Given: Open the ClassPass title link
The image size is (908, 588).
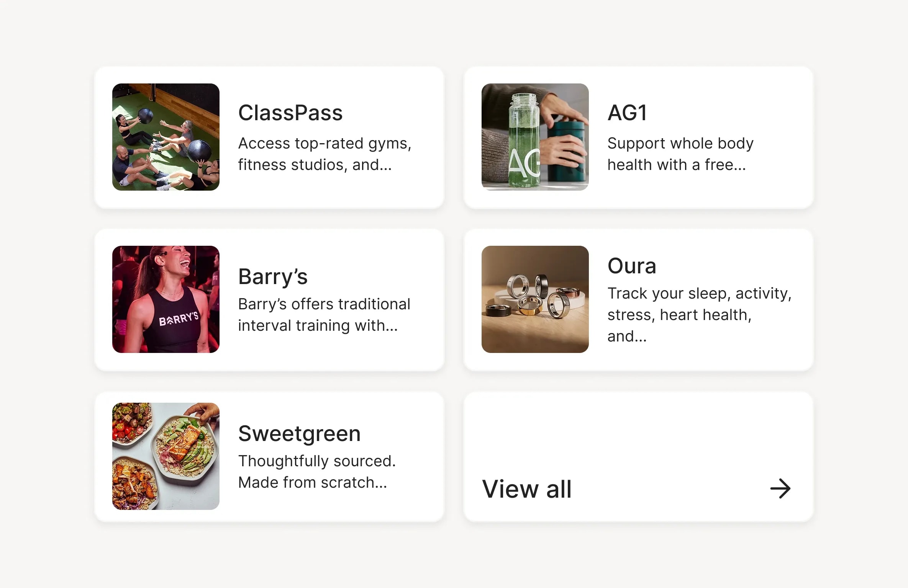Looking at the screenshot, I should pyautogui.click(x=290, y=113).
